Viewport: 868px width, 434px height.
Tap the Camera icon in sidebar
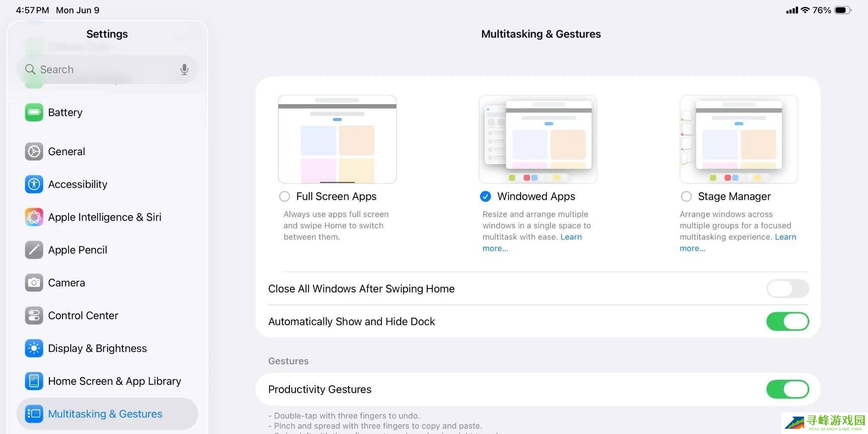tap(34, 283)
